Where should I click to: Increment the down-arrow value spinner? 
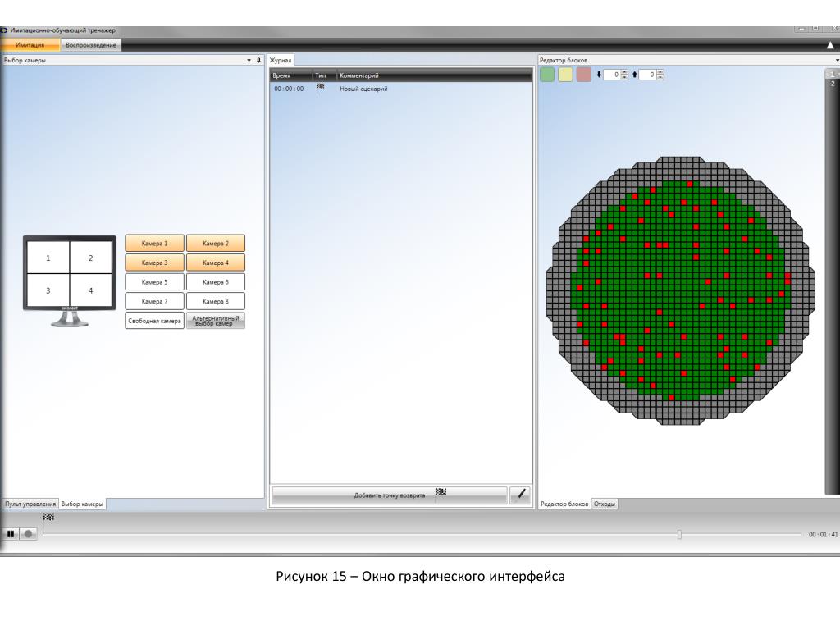pyautogui.click(x=624, y=72)
